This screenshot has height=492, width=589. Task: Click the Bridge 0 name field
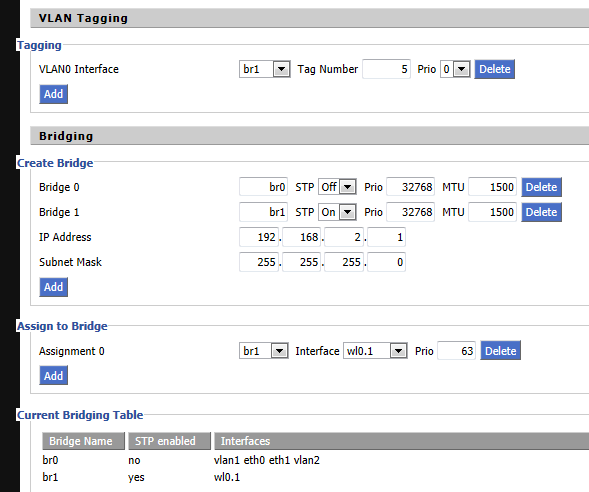pos(263,187)
